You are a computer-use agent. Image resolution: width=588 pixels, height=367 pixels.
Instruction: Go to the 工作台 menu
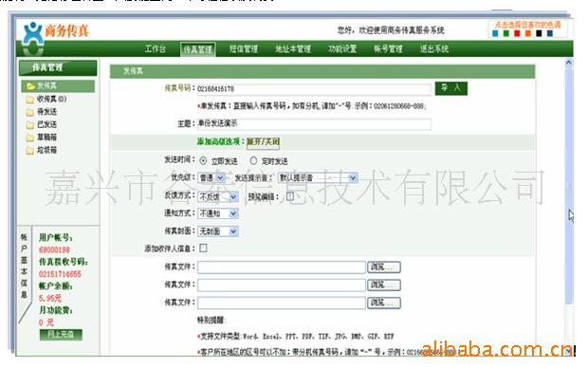click(x=155, y=48)
